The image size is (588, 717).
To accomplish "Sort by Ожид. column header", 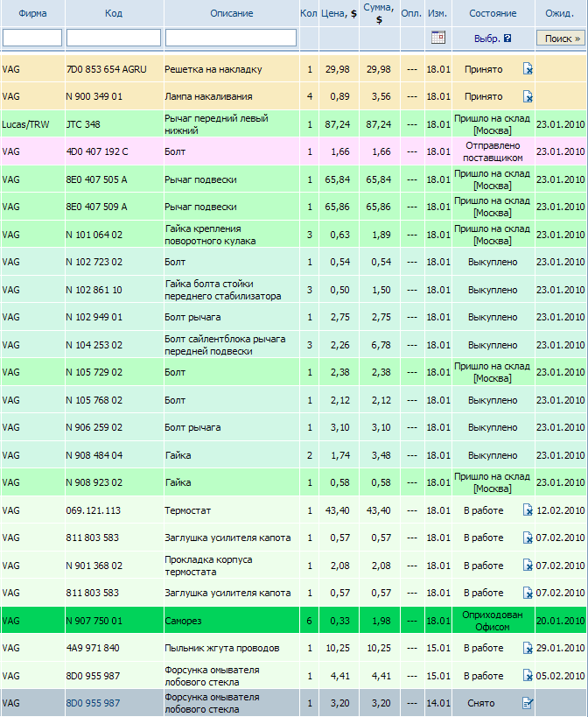I will (x=560, y=13).
